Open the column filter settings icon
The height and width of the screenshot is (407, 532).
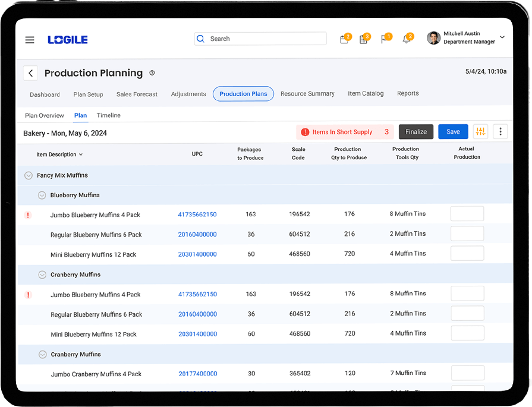coord(480,131)
